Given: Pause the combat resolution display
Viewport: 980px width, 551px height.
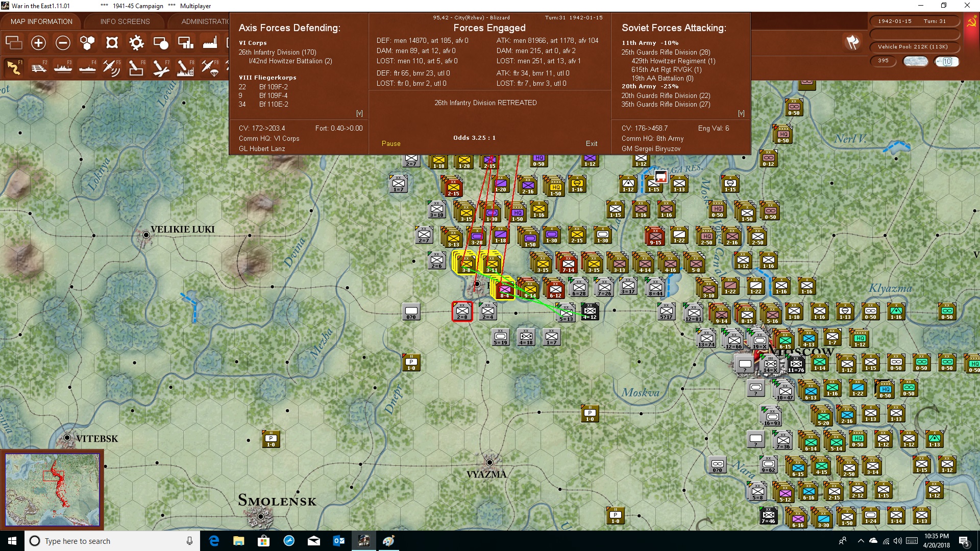Looking at the screenshot, I should click(391, 144).
